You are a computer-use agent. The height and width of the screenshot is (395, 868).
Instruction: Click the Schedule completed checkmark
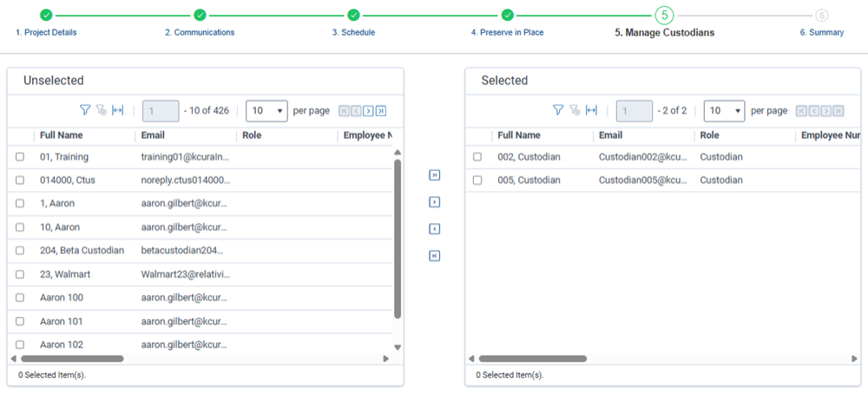tap(354, 15)
